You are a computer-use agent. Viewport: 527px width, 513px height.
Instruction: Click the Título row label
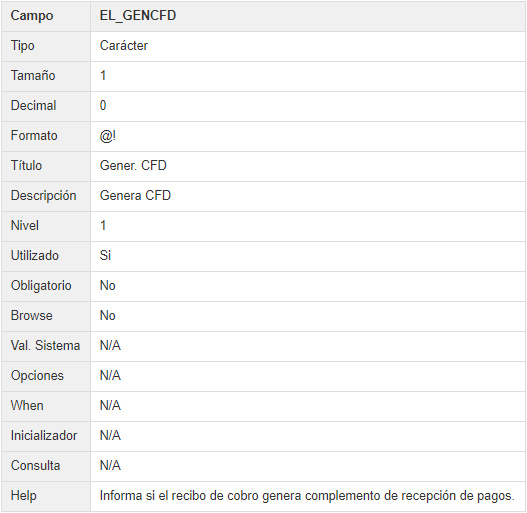point(26,166)
